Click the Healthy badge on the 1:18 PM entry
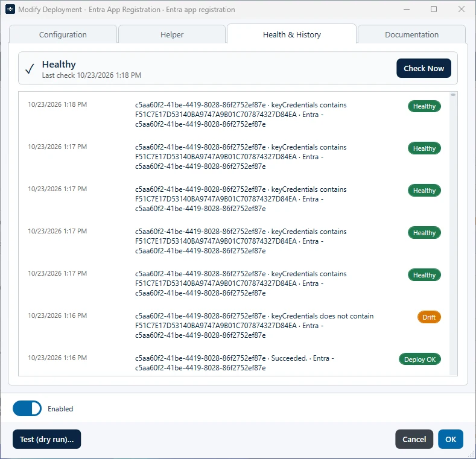 pos(424,106)
